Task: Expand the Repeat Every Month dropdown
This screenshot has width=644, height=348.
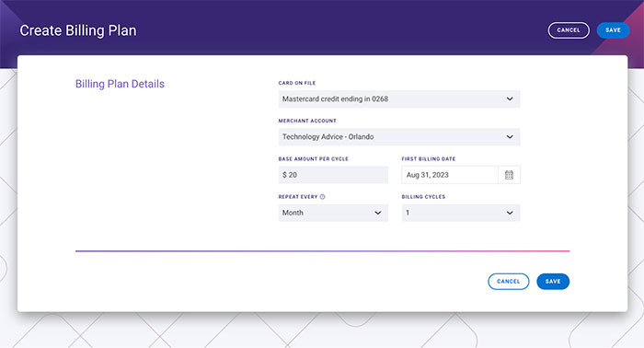Action: (x=333, y=213)
